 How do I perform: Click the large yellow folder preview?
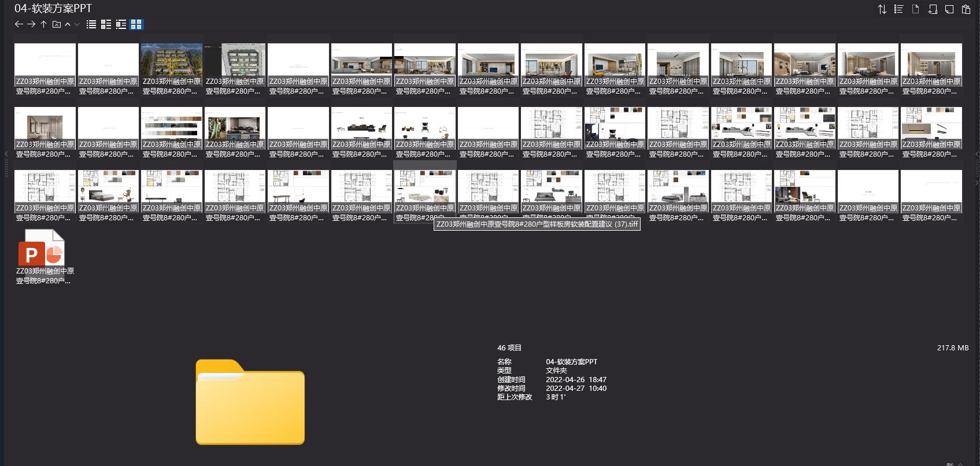tap(250, 402)
